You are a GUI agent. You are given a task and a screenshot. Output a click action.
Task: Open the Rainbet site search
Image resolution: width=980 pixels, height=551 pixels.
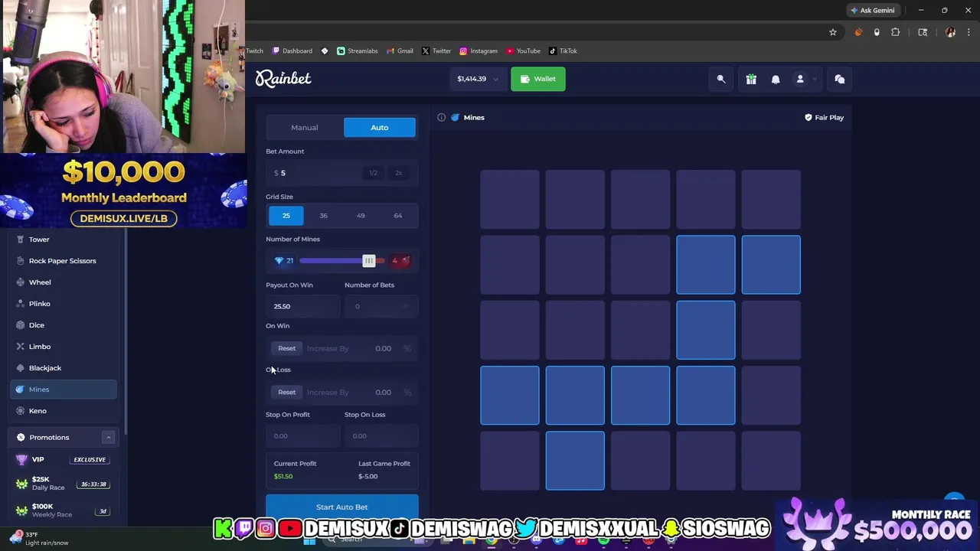click(721, 79)
